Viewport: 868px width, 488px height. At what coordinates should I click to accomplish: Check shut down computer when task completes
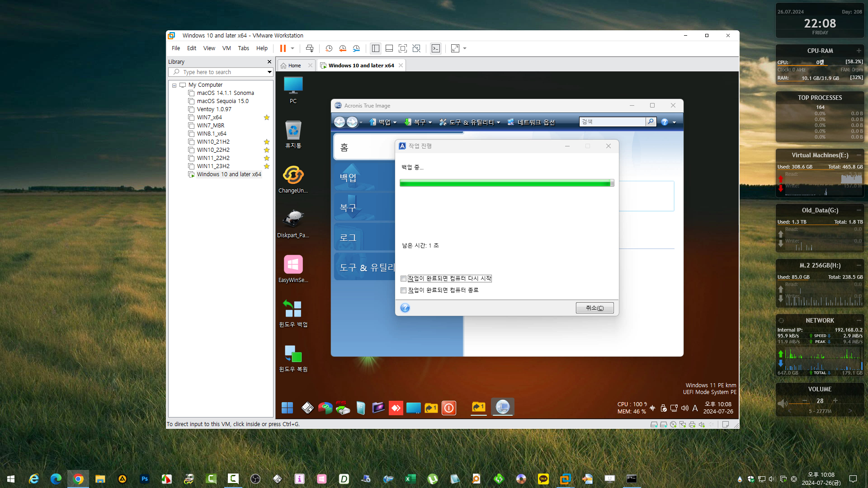coord(403,291)
